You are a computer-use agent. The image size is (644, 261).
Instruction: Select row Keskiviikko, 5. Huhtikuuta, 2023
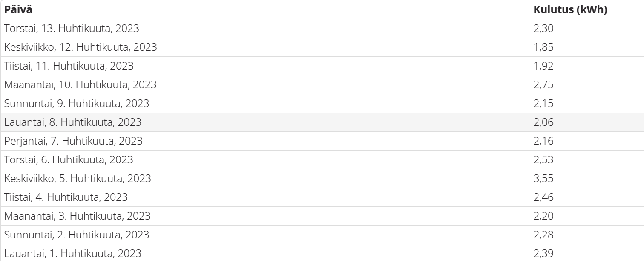point(322,179)
